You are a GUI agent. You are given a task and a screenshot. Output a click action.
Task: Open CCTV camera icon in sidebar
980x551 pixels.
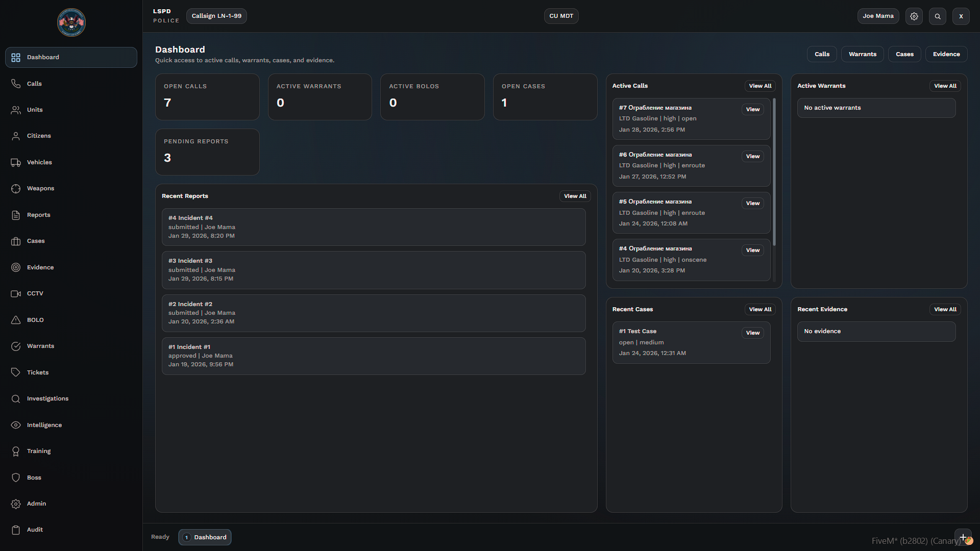tap(16, 293)
